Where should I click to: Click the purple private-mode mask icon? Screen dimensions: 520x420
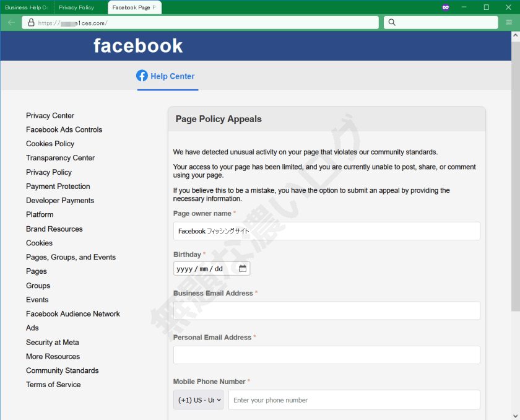(x=446, y=7)
